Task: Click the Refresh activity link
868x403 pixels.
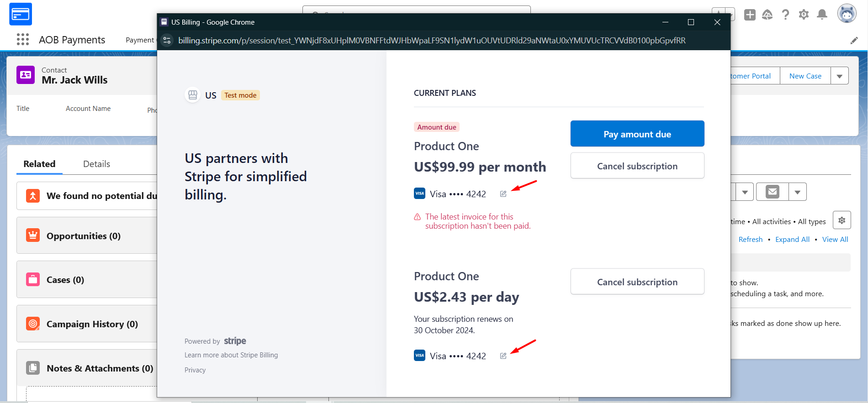Action: click(x=751, y=239)
